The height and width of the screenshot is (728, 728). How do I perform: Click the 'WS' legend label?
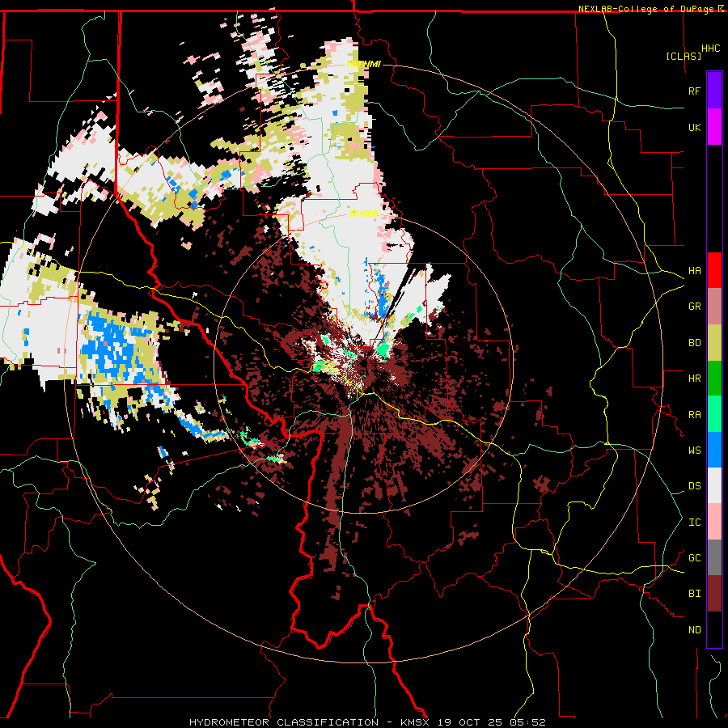694,451
